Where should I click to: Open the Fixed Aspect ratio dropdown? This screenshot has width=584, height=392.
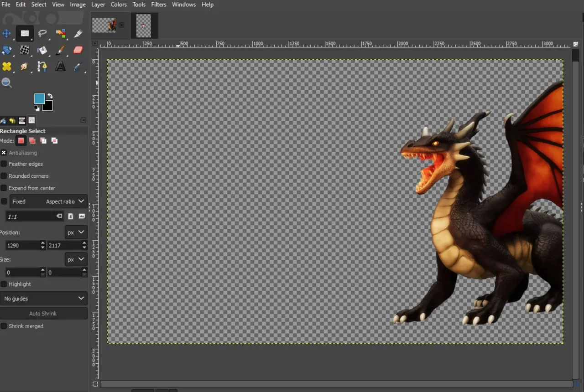coord(48,201)
